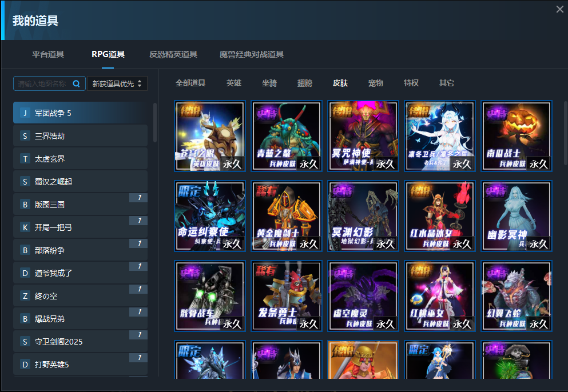The width and height of the screenshot is (568, 392).
Task: Click the map list scrollbar
Action: [x=155, y=122]
